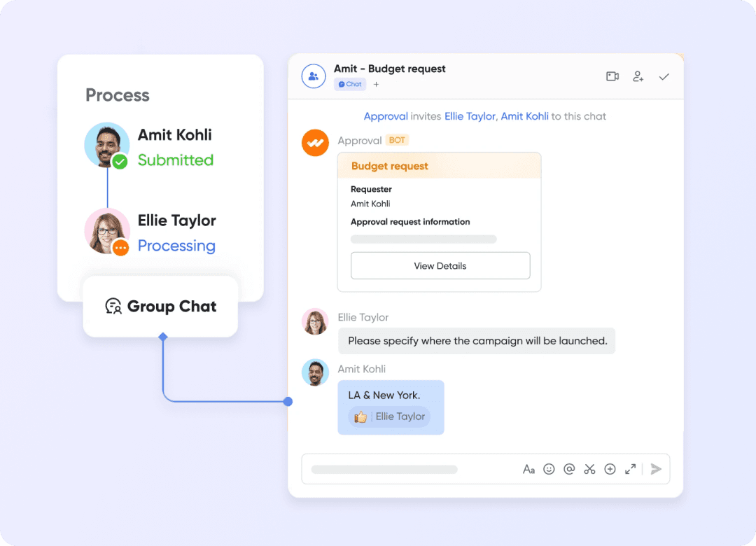Open Approval link in invite notice

[386, 116]
